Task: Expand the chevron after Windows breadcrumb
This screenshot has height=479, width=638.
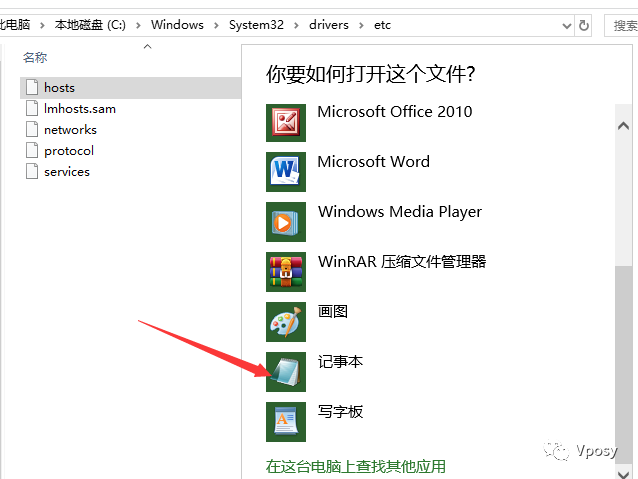Action: coord(216,26)
